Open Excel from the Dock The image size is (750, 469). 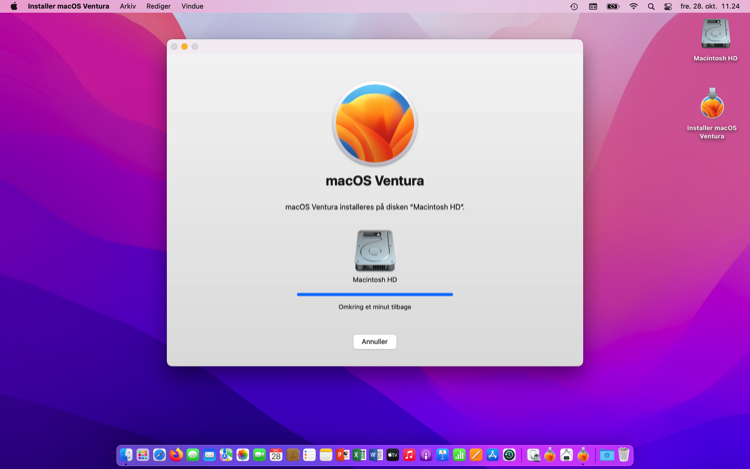point(360,455)
